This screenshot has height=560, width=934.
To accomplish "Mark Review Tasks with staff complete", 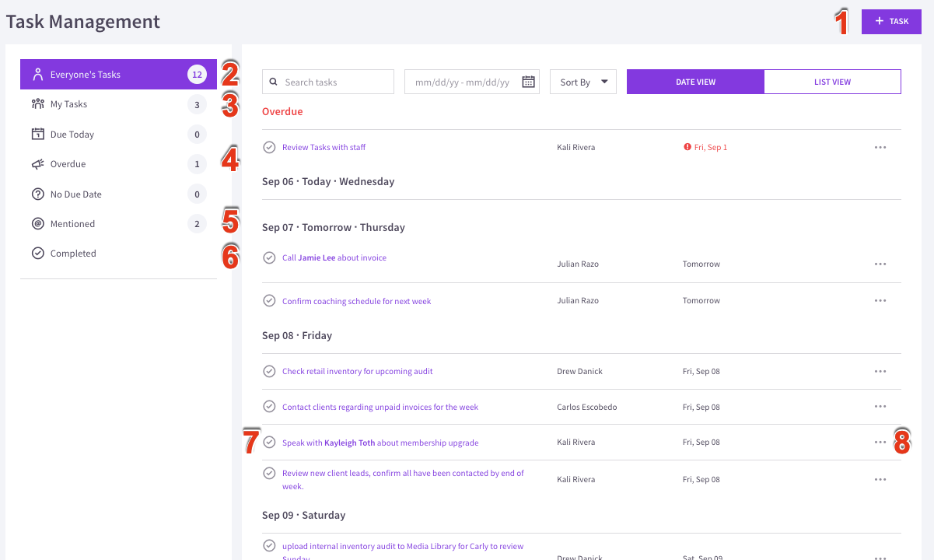I will 269,147.
